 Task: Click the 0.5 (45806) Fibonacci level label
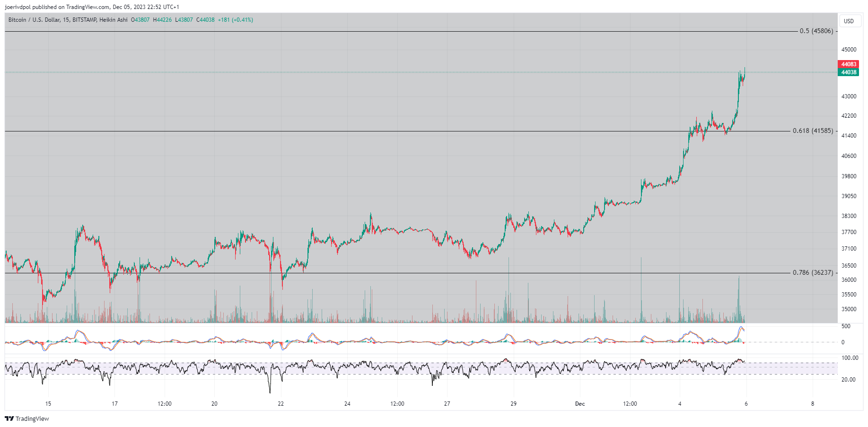(x=816, y=31)
